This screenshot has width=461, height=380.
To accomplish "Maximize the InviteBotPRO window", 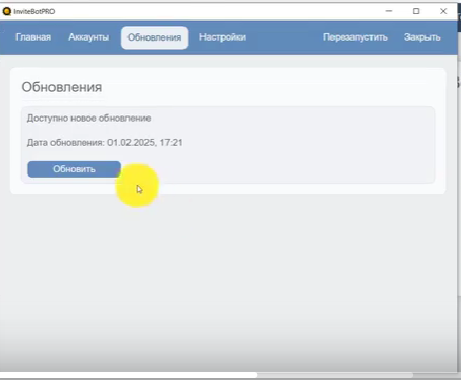I will [x=416, y=11].
